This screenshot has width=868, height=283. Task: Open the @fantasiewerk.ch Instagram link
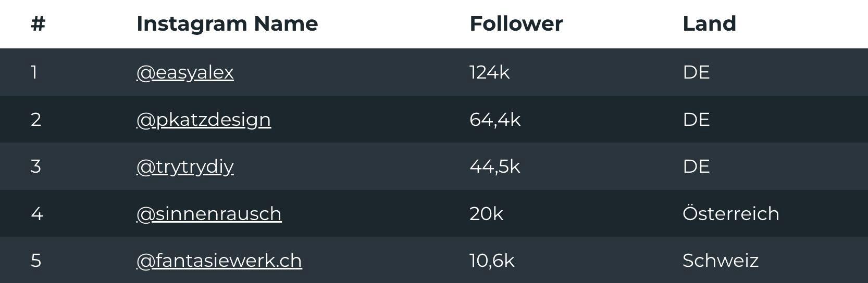click(219, 261)
